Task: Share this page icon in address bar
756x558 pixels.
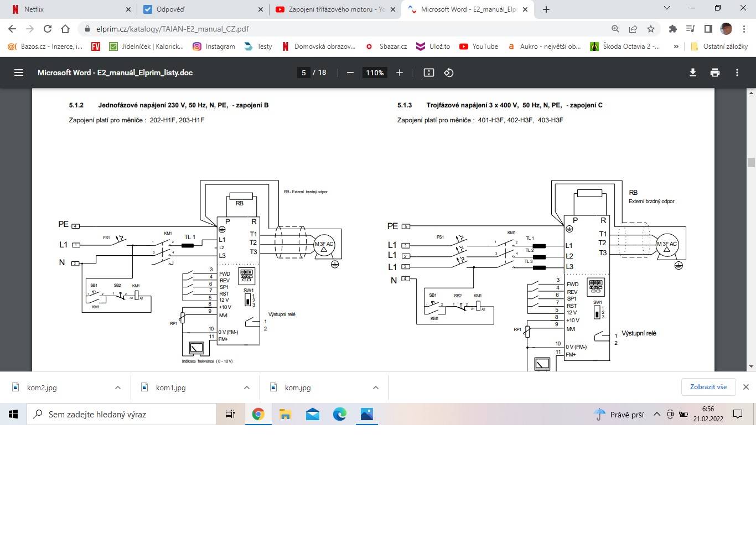Action: (x=633, y=29)
